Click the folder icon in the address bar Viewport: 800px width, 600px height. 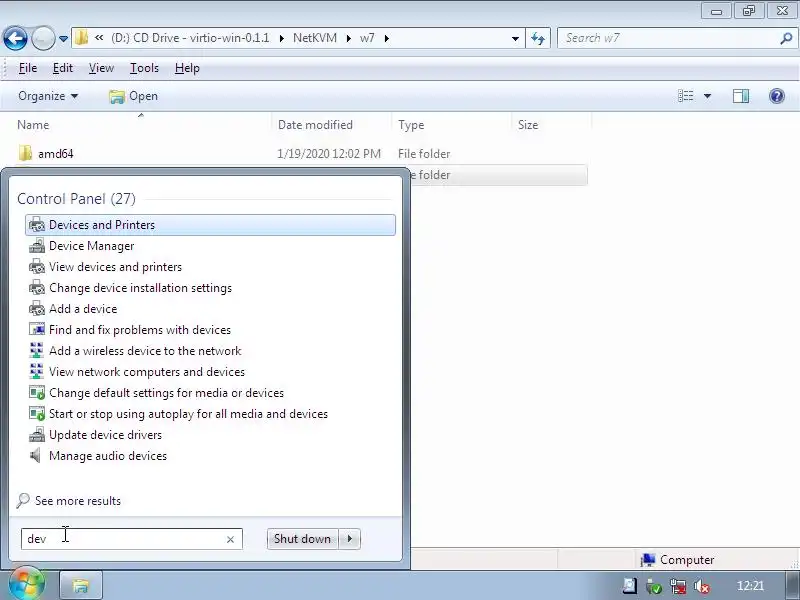pos(81,38)
